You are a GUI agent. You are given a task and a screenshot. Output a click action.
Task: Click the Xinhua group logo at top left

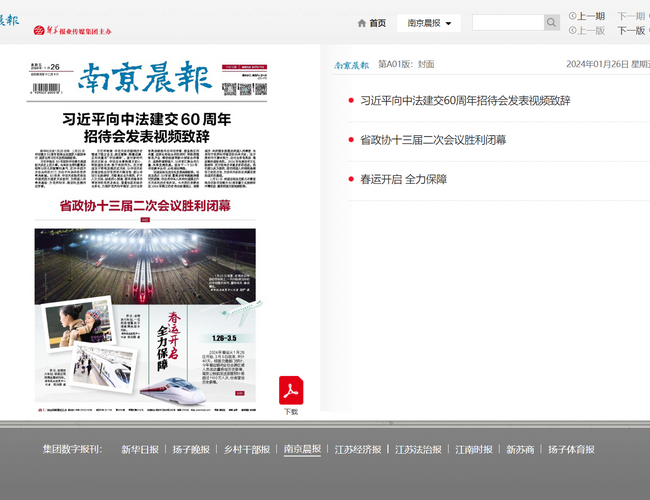coord(80,31)
